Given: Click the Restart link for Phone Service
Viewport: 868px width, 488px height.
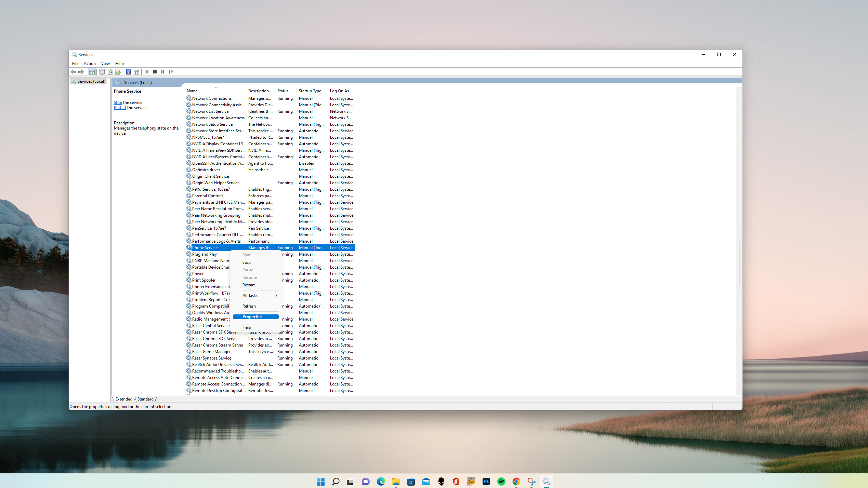Looking at the screenshot, I should click(x=120, y=107).
